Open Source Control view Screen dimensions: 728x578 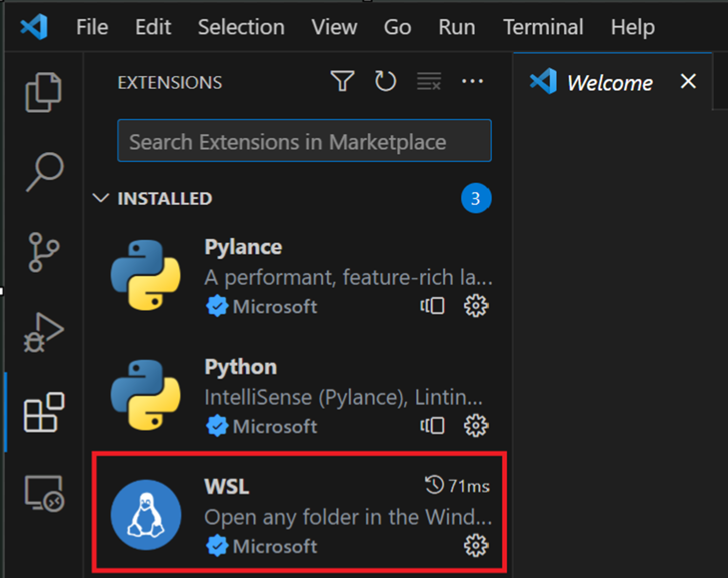pos(43,252)
